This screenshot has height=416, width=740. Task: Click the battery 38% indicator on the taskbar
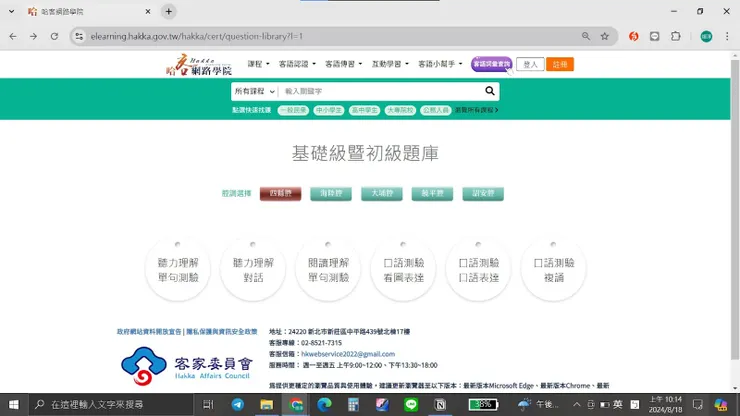(483, 405)
